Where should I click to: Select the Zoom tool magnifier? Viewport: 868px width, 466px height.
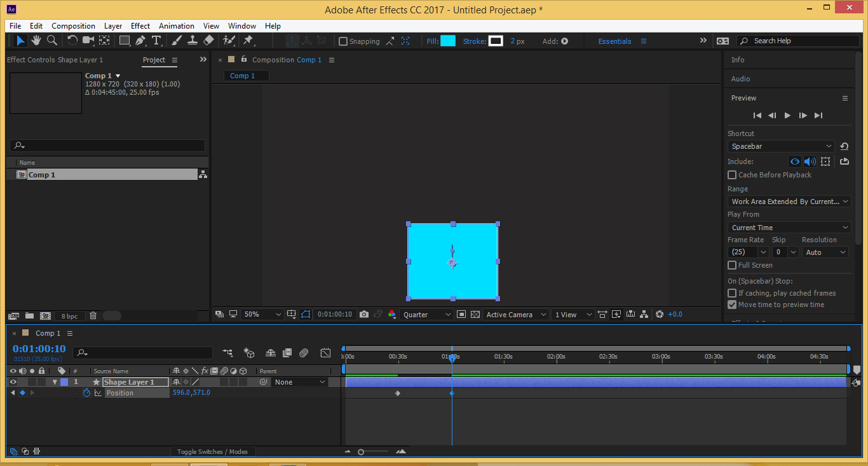(x=52, y=41)
